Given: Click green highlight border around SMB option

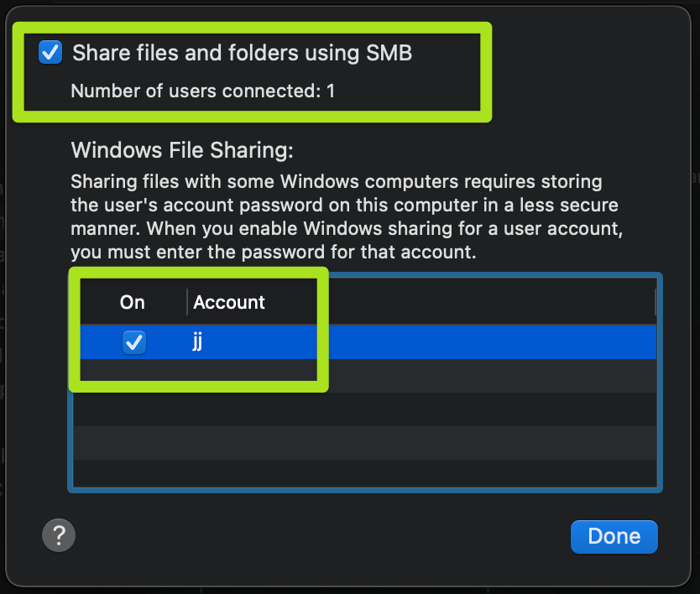Looking at the screenshot, I should pyautogui.click(x=253, y=28).
